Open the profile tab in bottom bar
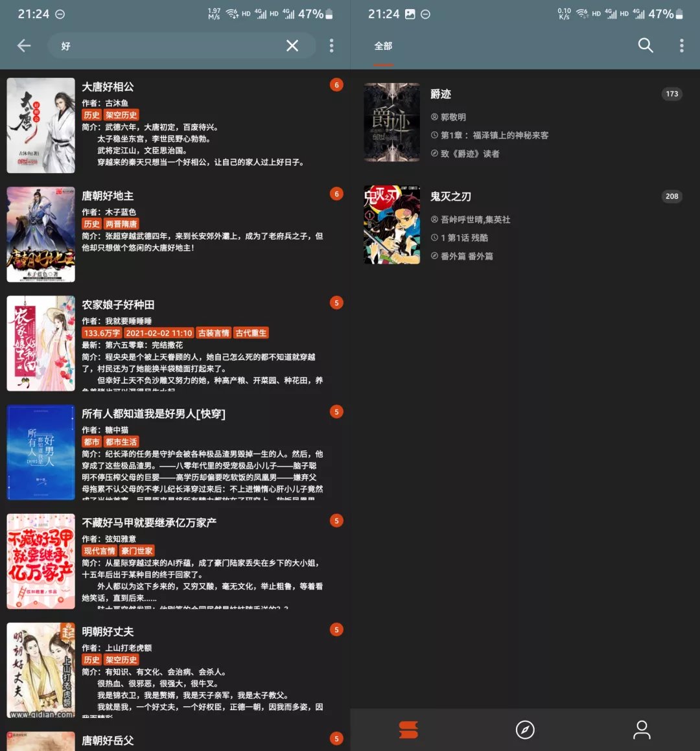Screen dimensions: 700x751 (642, 730)
